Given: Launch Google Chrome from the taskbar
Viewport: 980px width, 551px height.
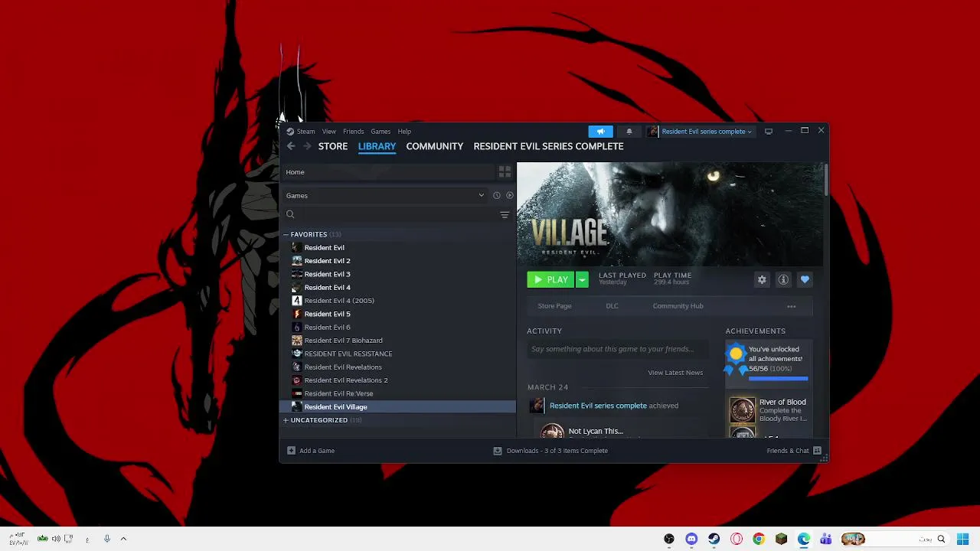Looking at the screenshot, I should click(x=759, y=539).
